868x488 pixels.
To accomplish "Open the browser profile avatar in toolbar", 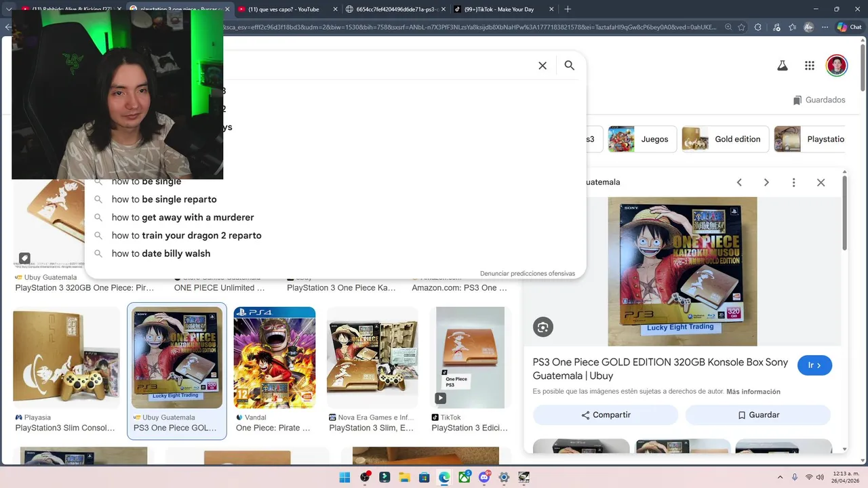I will (808, 27).
